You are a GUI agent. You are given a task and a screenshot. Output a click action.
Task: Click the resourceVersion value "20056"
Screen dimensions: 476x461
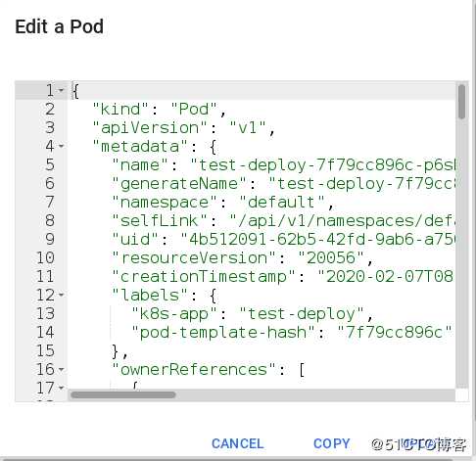[x=331, y=258]
